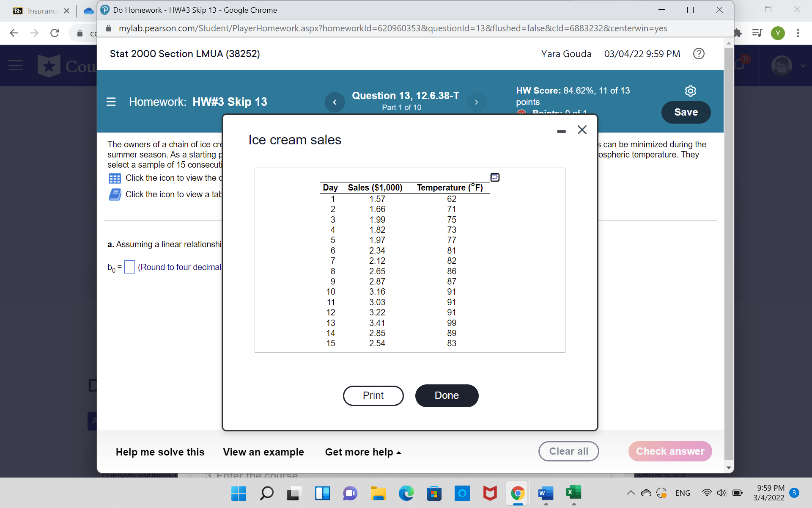Expand the Get more help options

tap(362, 452)
